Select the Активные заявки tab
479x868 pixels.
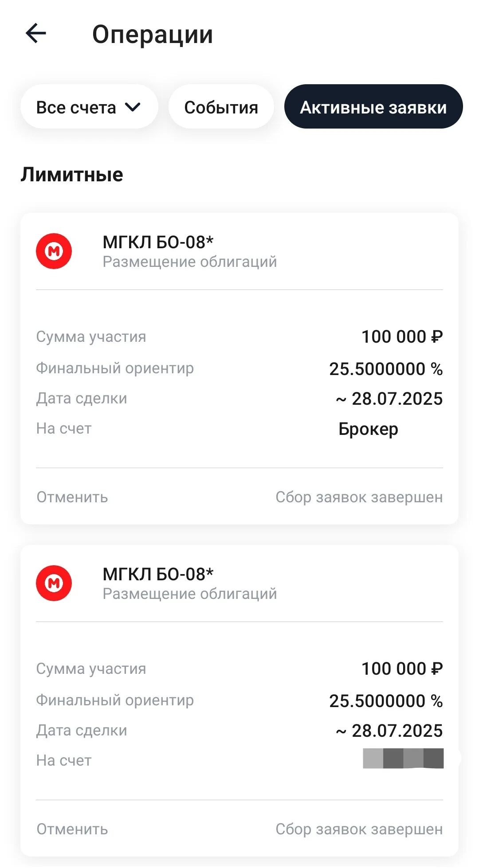[x=373, y=107]
